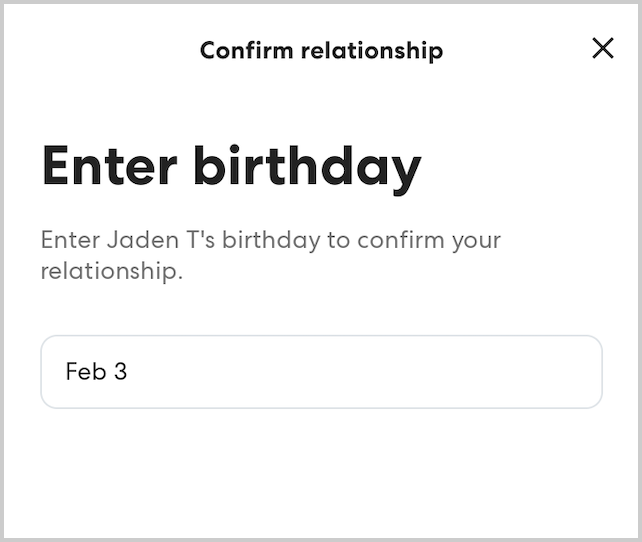The width and height of the screenshot is (642, 542).
Task: Click the word "relationship." in description
Action: [112, 271]
